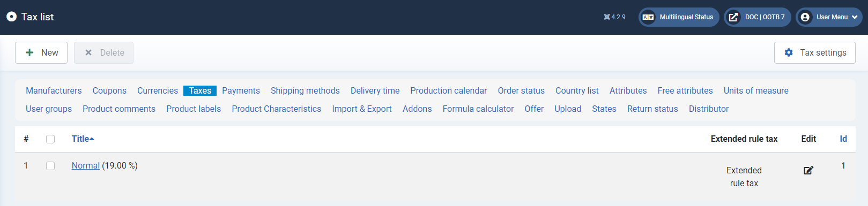Open Extended rule tax for Normal
The height and width of the screenshot is (206, 868).
pyautogui.click(x=744, y=177)
